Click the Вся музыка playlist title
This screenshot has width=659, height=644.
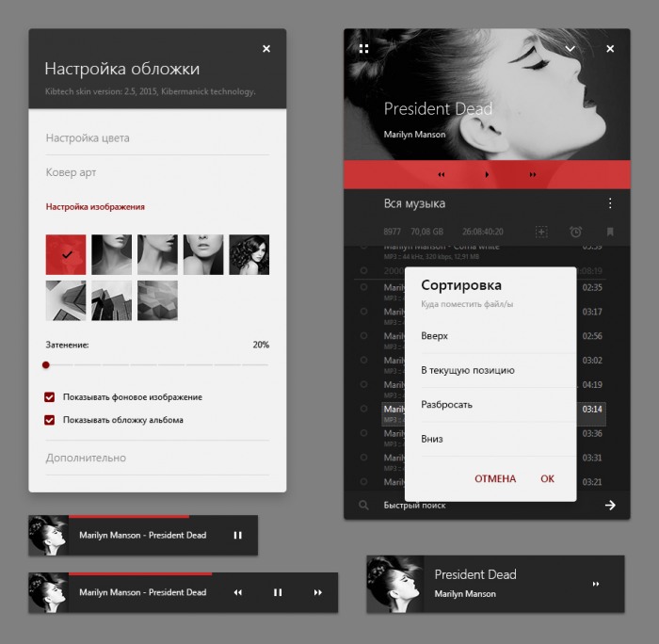point(414,204)
